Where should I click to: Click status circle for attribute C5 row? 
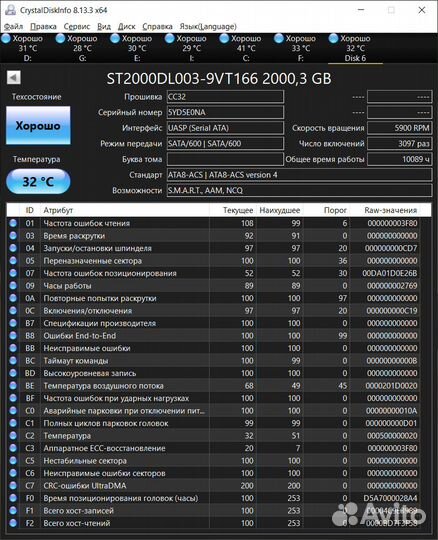coord(13,460)
